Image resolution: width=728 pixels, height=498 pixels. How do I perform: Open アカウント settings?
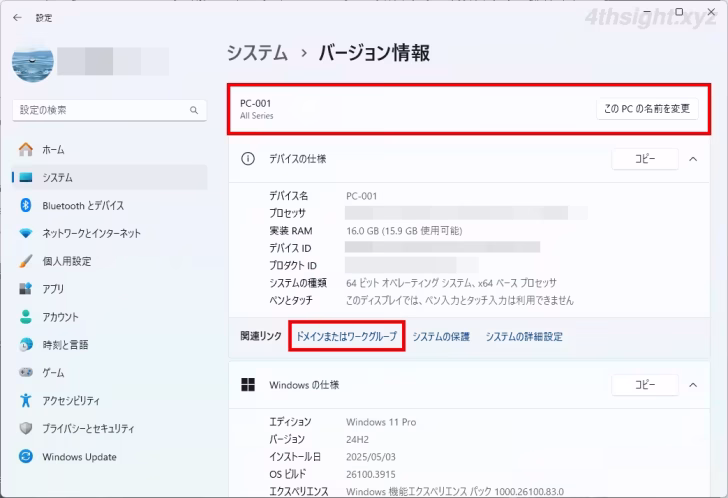coord(110,317)
